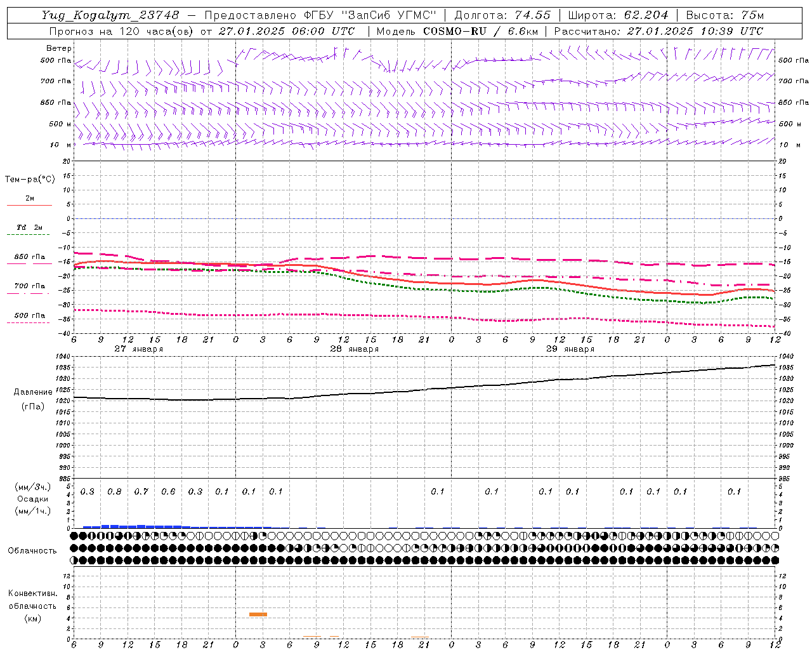Screen dimensions: 812x650
Task: Click the Тем-ра(°C) axis label
Action: [30, 180]
